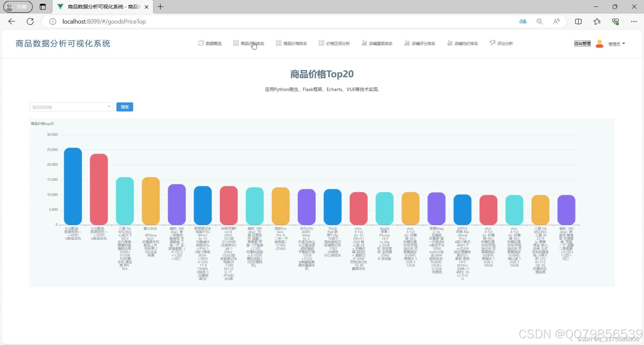Switch to the 商品价格排名 nav item
This screenshot has height=345, width=644.
tap(295, 43)
